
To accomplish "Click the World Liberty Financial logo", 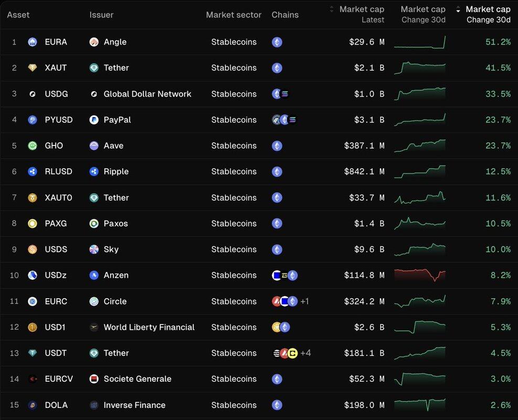I will [94, 327].
